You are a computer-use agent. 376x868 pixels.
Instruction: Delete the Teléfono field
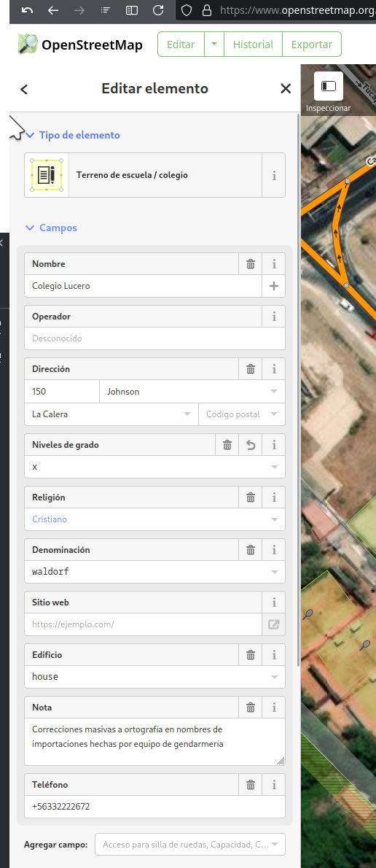coord(251,784)
